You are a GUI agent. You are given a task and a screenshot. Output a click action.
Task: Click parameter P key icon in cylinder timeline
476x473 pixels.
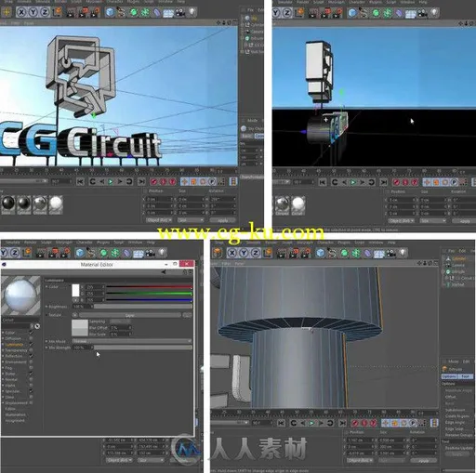click(413, 423)
